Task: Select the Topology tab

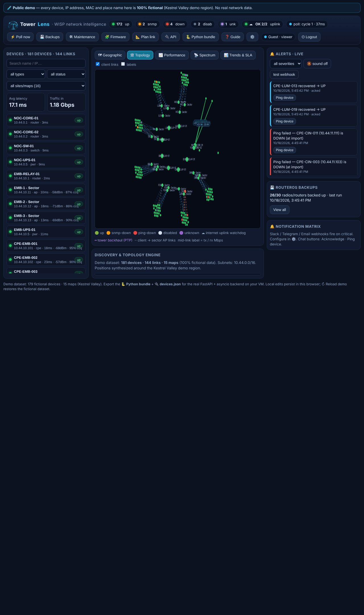Action: pyautogui.click(x=140, y=55)
